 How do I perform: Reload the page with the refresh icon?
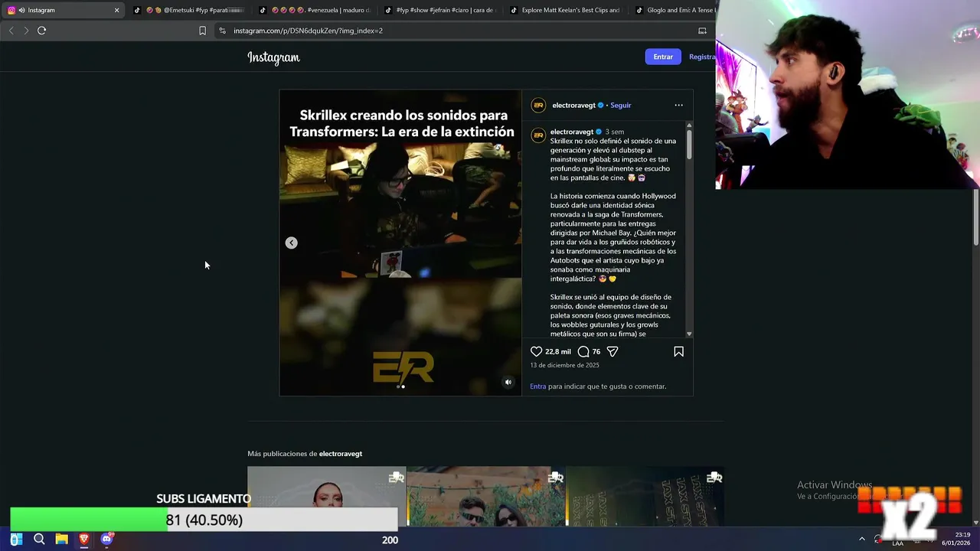[41, 31]
